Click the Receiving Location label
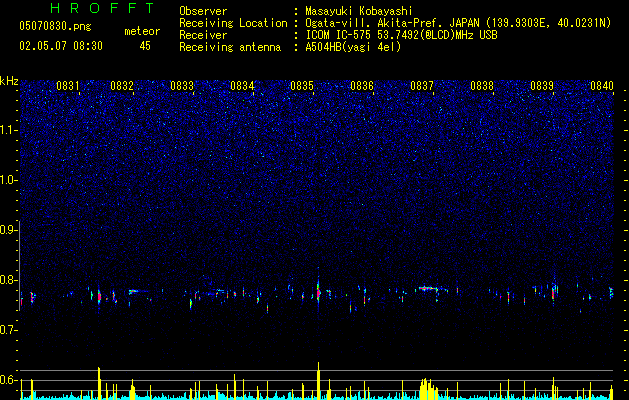This screenshot has height=400, width=629. pos(233,23)
